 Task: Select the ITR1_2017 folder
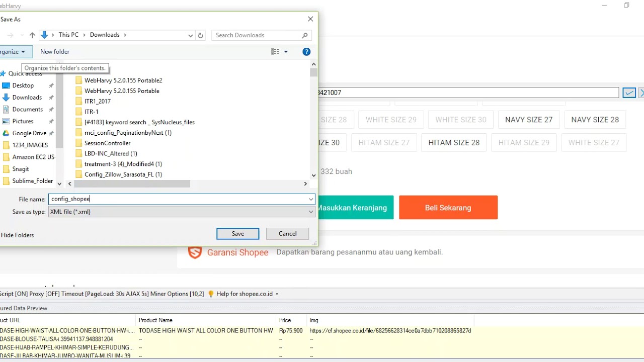pos(98,101)
